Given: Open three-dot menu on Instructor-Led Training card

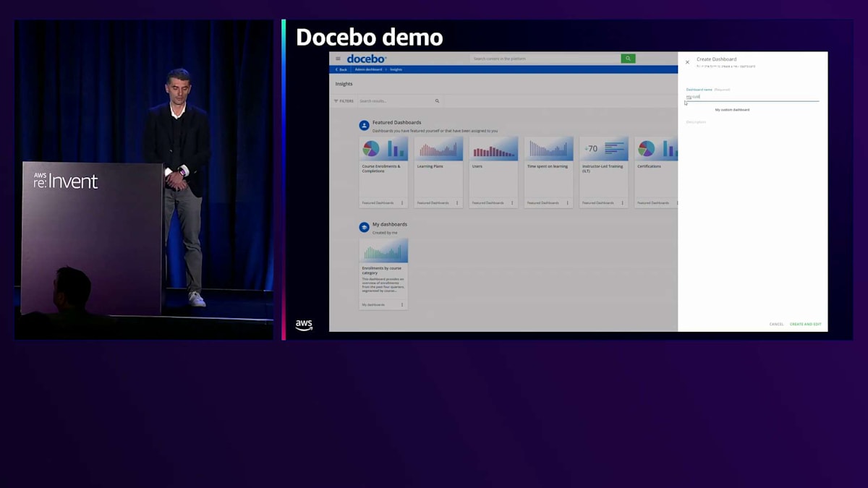Looking at the screenshot, I should 622,203.
